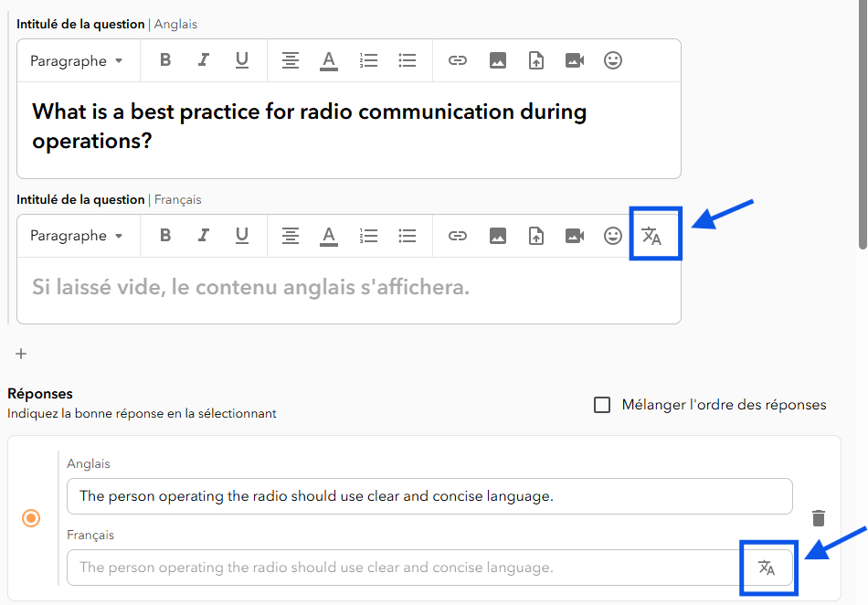Edit the English question text area
Image resolution: width=868 pixels, height=605 pixels.
349,130
